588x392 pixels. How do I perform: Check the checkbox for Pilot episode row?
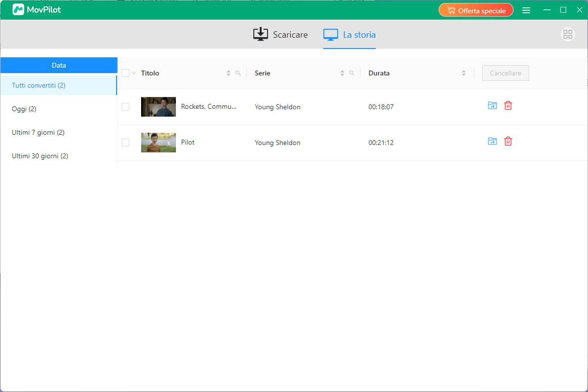coord(125,142)
